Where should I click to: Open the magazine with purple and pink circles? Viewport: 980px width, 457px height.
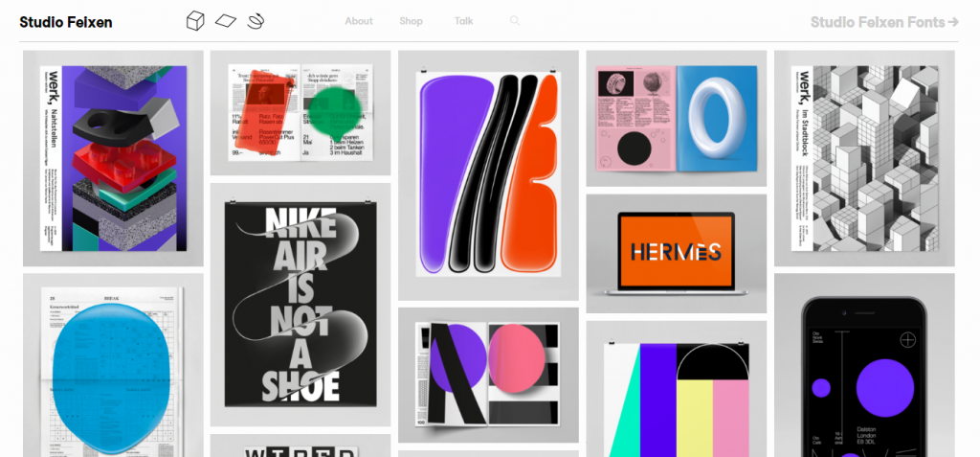coord(488,376)
